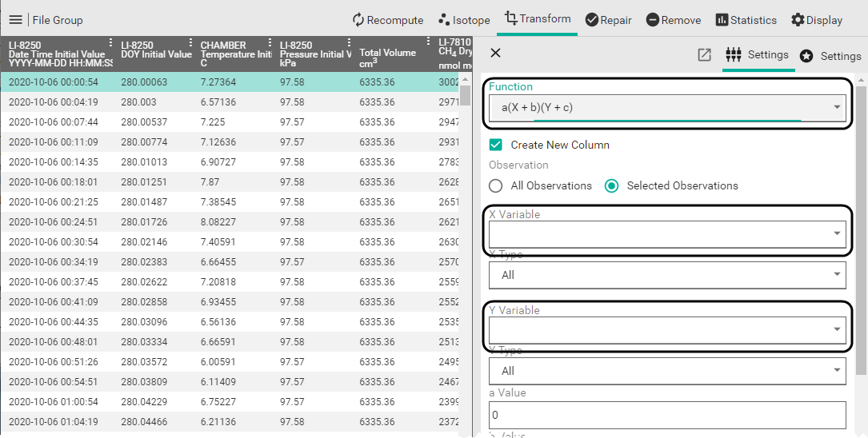868x438 pixels.
Task: Select the All Observations radio button
Action: 495,185
